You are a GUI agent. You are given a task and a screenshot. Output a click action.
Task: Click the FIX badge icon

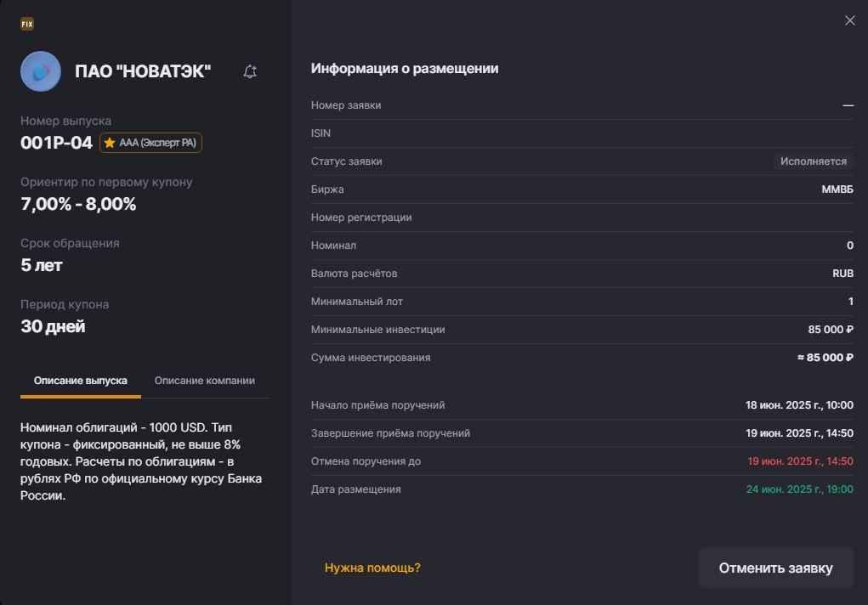(27, 24)
